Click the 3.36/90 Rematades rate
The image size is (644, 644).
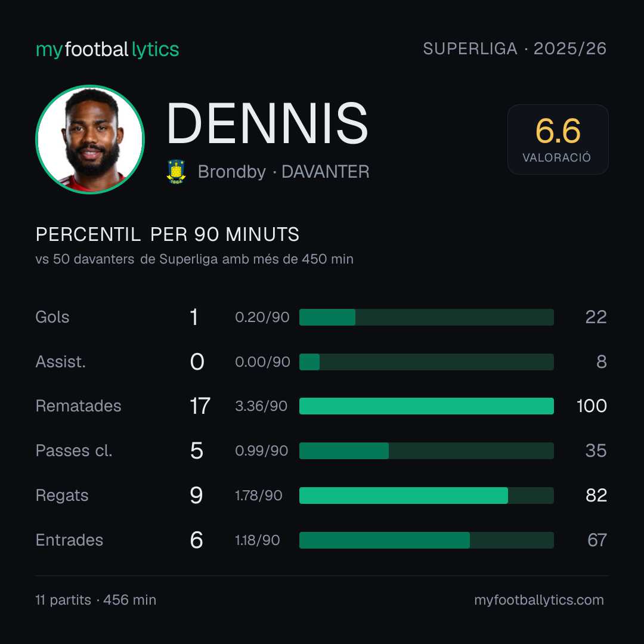[x=261, y=406]
